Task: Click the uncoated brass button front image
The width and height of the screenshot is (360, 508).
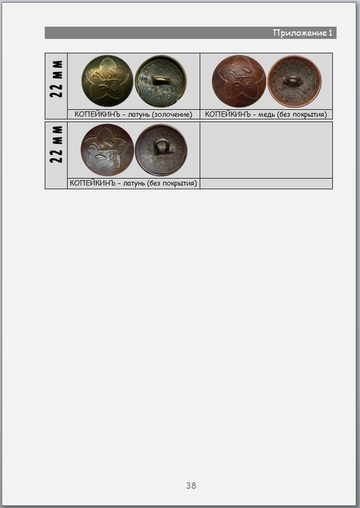Action: coord(107,150)
